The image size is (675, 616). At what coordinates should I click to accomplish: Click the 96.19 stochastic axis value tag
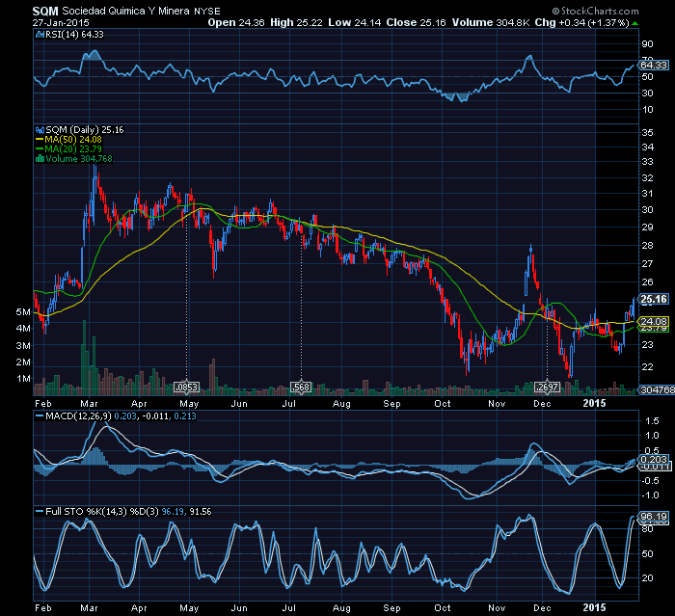coord(654,516)
